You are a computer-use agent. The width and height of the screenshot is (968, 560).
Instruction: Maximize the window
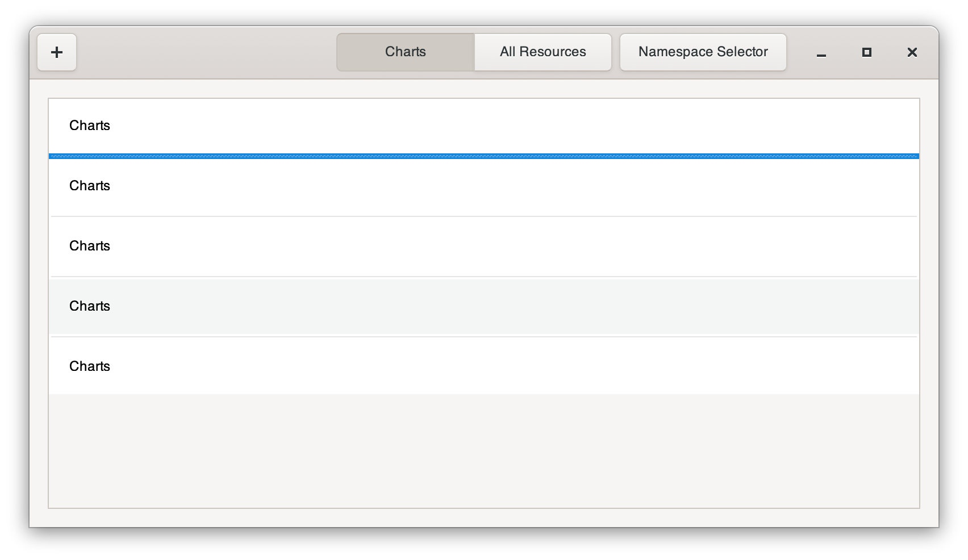point(867,52)
